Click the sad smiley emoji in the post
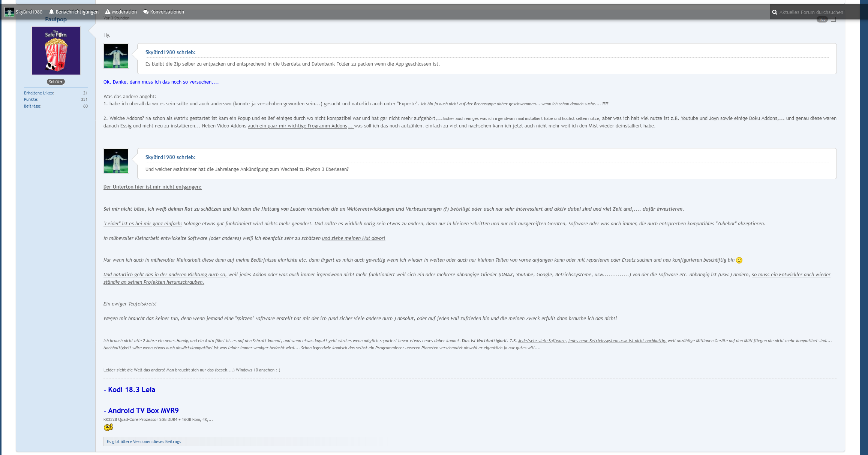The width and height of the screenshot is (868, 455). (739, 260)
